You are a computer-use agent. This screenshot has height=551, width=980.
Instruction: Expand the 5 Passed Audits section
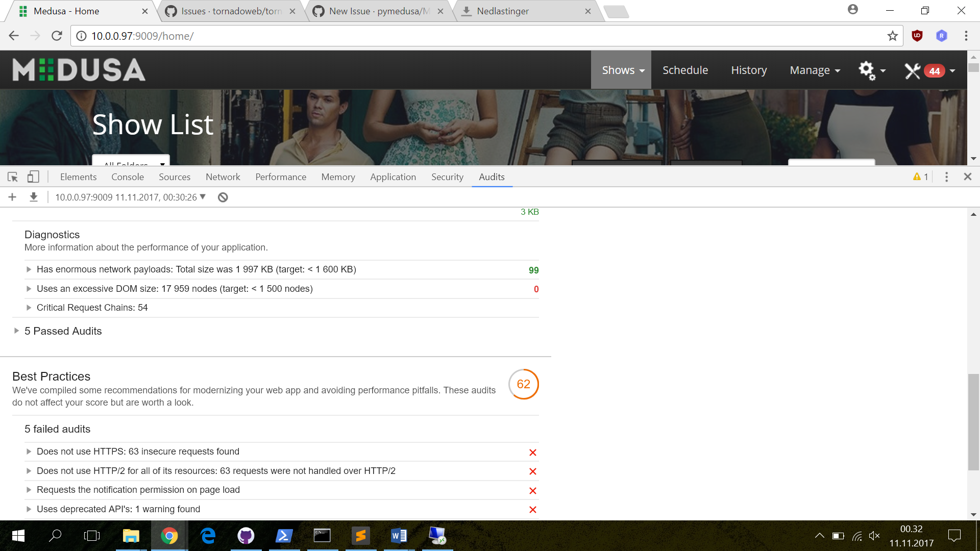pos(63,331)
